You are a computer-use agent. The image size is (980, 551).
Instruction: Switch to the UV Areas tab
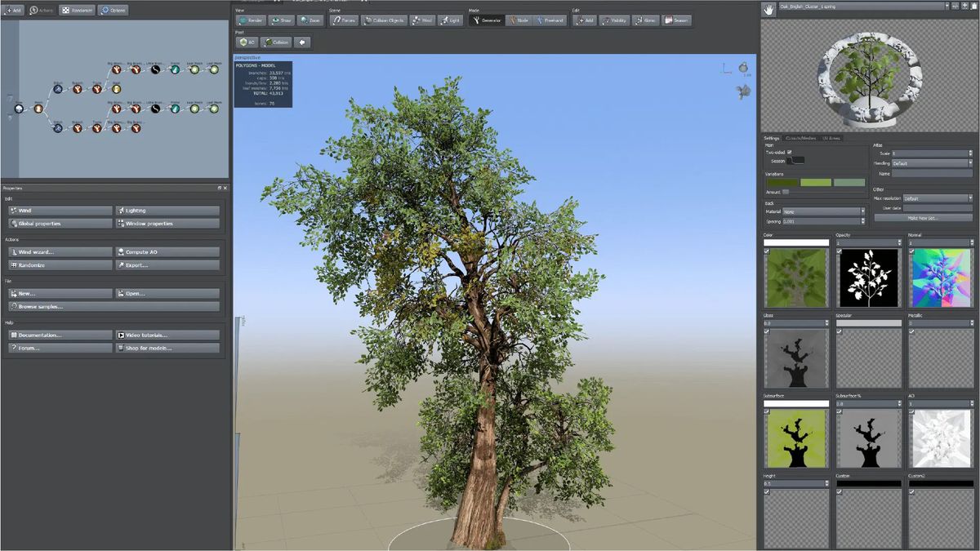tap(831, 138)
